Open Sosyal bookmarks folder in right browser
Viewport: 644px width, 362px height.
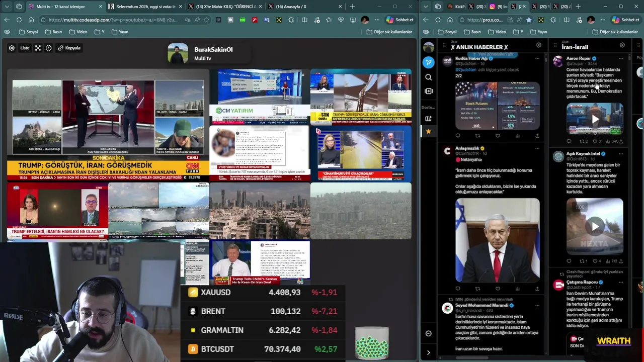(x=447, y=32)
